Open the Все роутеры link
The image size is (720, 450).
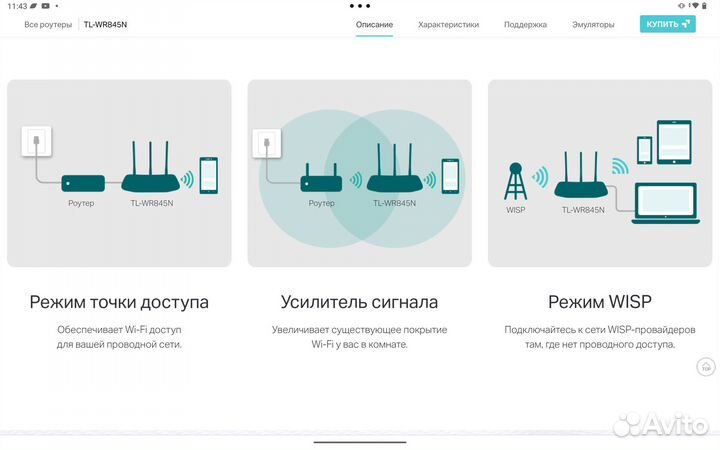click(x=48, y=25)
